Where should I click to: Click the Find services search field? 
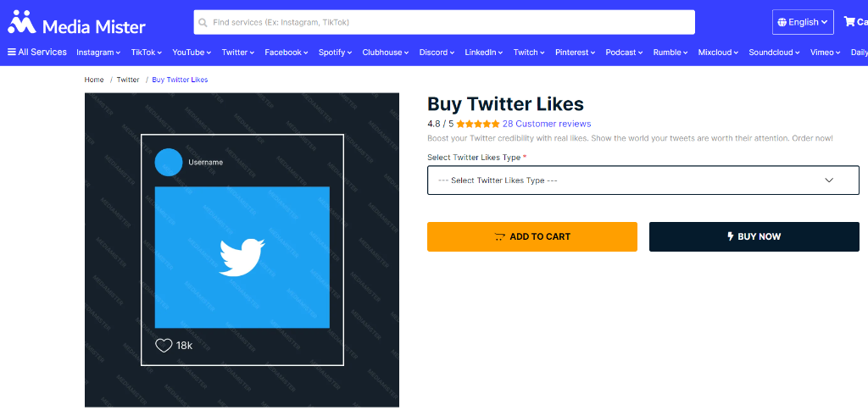pyautogui.click(x=444, y=23)
